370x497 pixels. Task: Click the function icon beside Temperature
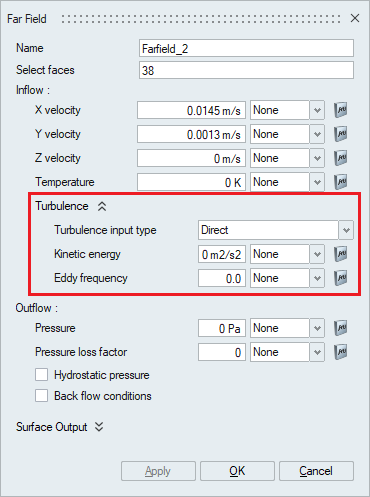tap(341, 182)
